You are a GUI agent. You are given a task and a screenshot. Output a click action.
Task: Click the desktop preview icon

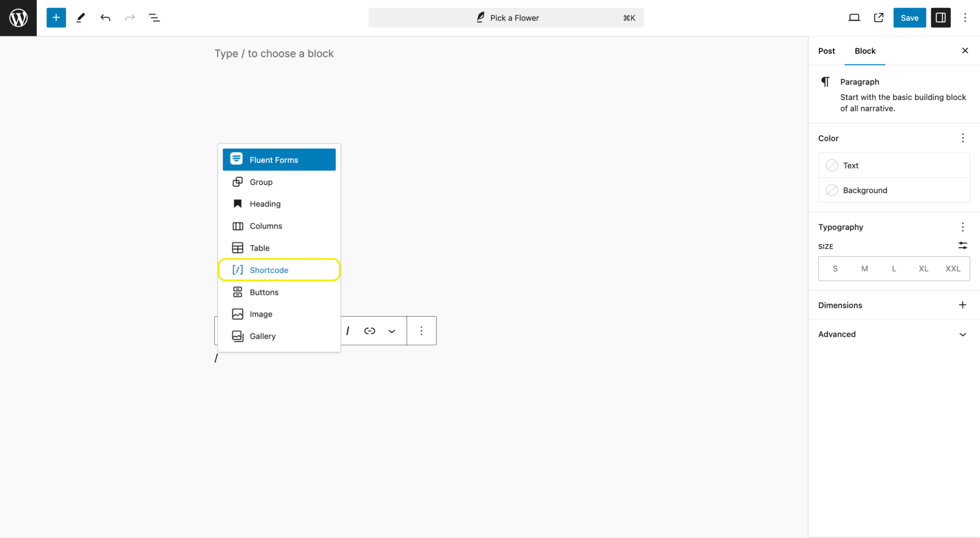coord(854,17)
